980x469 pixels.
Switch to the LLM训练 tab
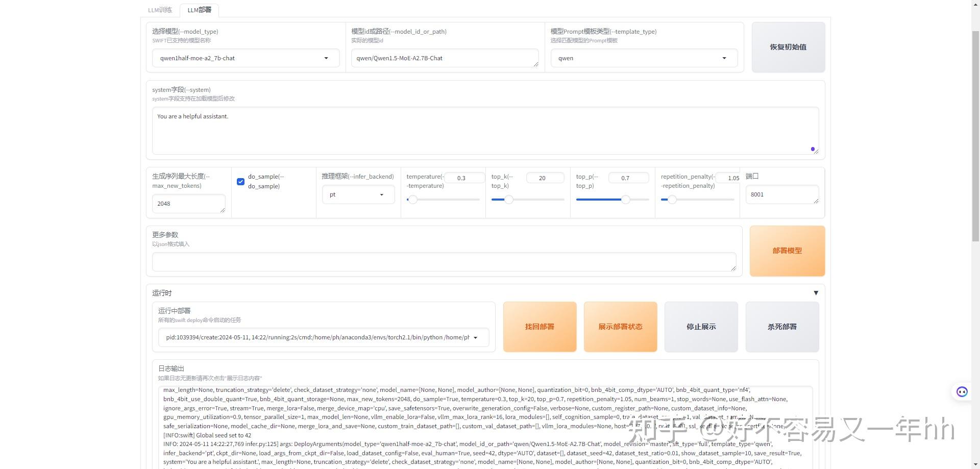(160, 9)
